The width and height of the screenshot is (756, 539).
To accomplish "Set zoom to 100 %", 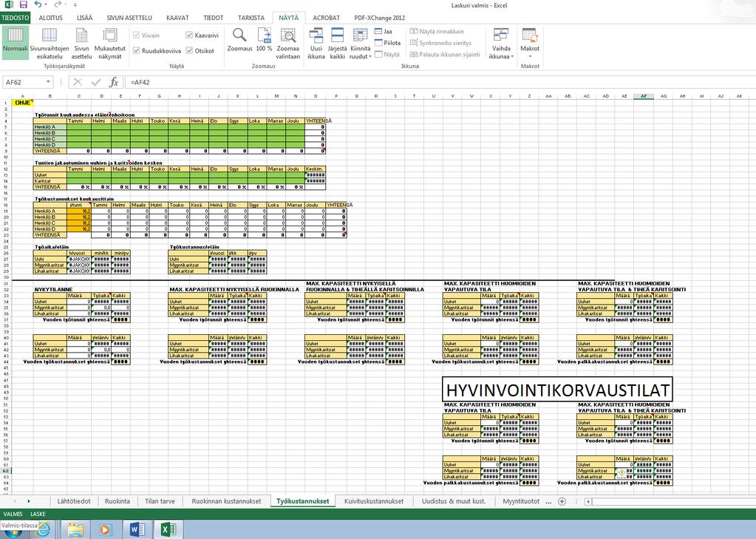I will (265, 40).
